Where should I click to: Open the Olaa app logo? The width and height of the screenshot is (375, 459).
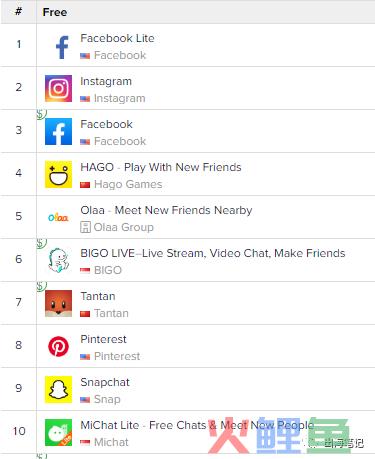pos(58,218)
